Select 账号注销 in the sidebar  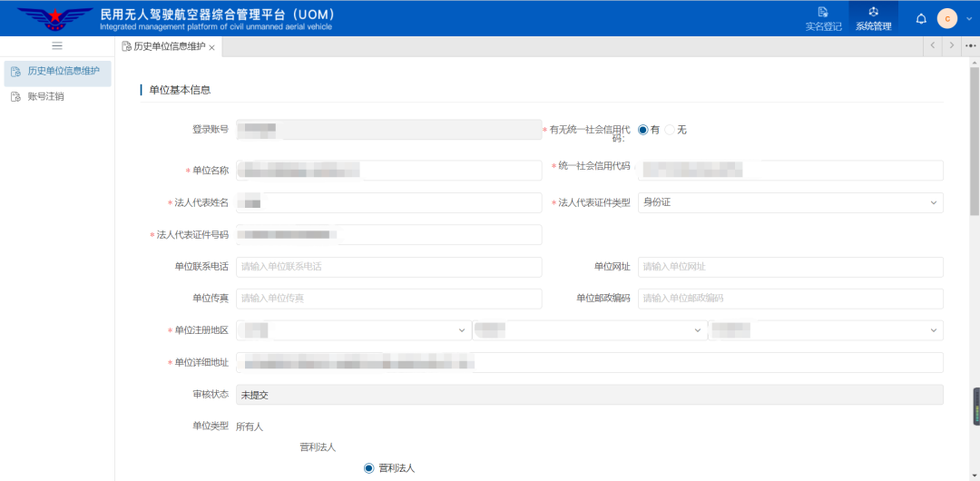click(45, 96)
